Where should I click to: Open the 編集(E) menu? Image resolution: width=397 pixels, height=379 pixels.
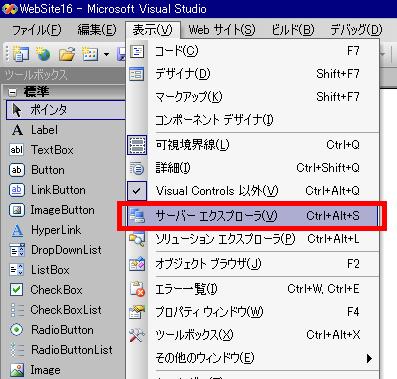[x=97, y=30]
